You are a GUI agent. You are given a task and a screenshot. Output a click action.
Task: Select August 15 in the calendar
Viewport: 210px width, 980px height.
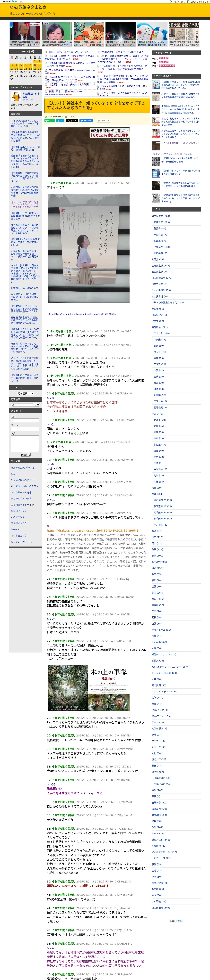tap(35, 69)
